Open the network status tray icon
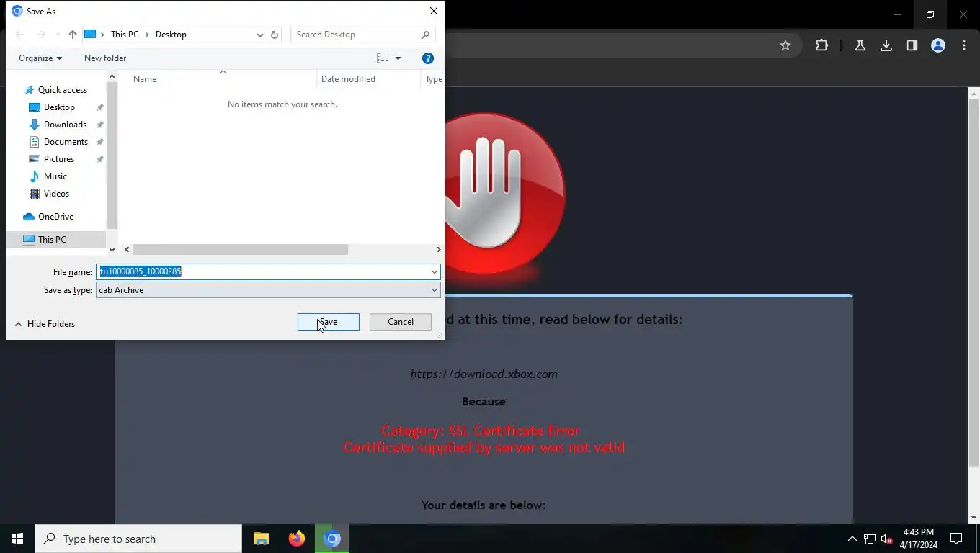 pos(870,539)
